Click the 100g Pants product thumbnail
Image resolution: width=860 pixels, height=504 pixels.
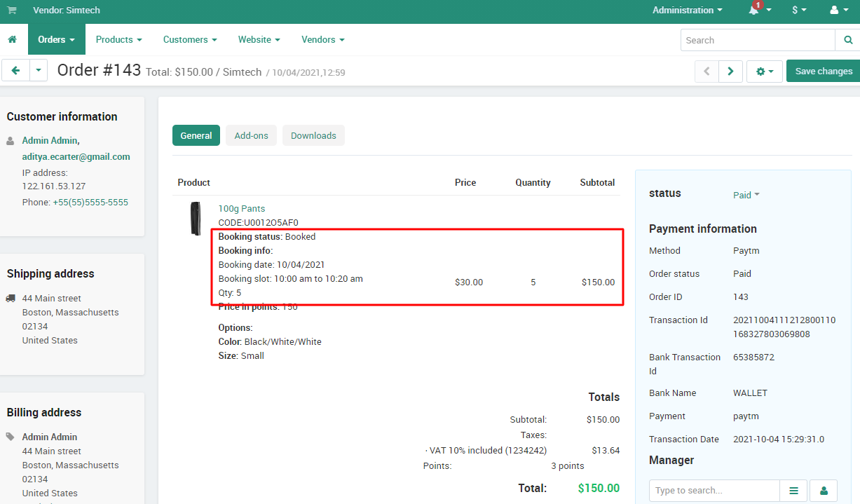coord(196,219)
